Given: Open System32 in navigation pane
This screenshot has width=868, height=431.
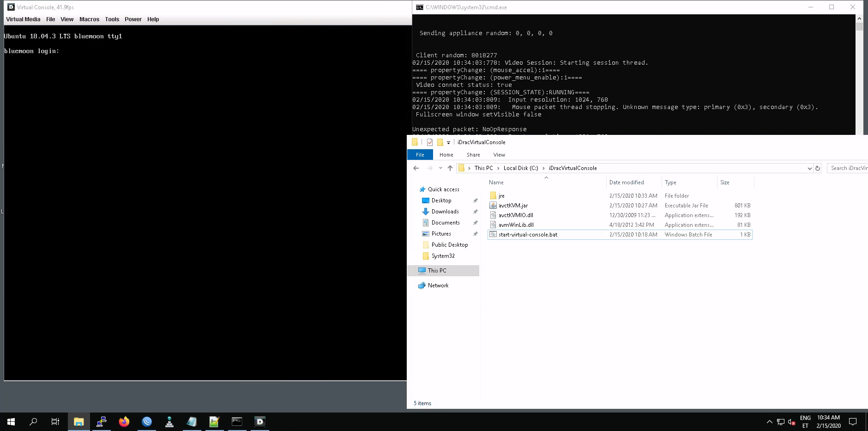Looking at the screenshot, I should 443,256.
